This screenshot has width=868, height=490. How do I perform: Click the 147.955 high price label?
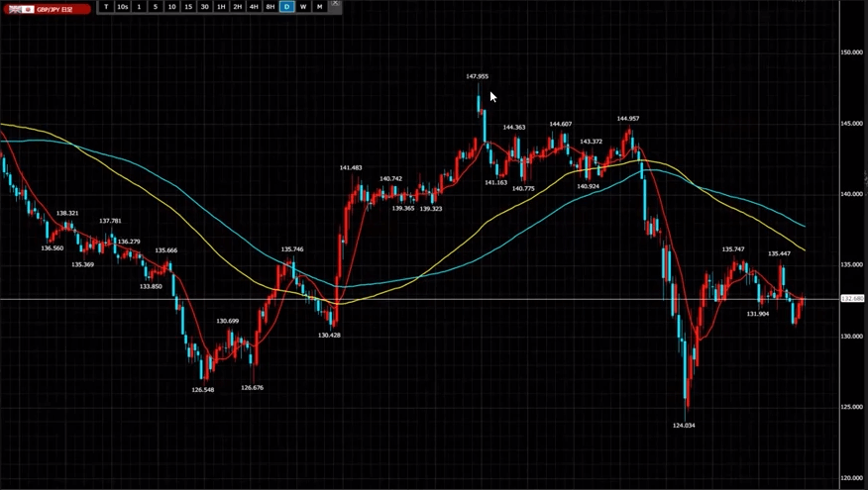(x=477, y=76)
